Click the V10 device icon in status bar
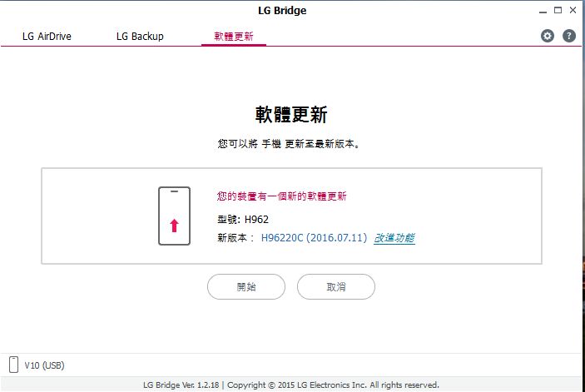The height and width of the screenshot is (392, 585). tap(13, 365)
